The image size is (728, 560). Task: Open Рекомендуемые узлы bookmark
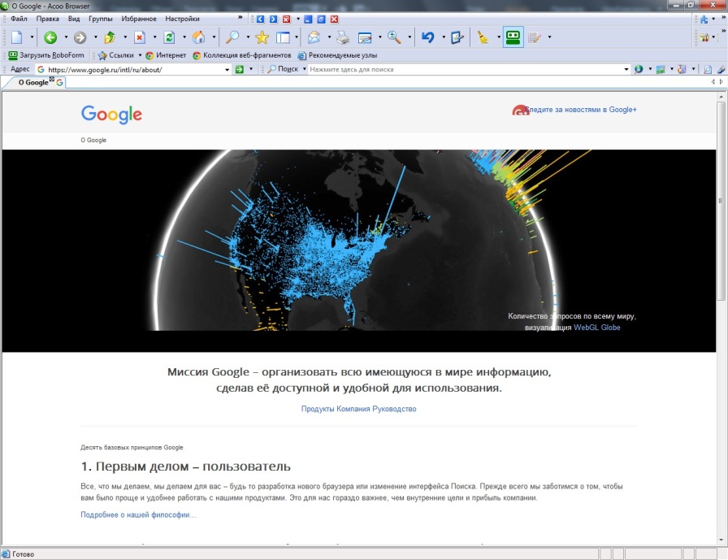tap(337, 55)
